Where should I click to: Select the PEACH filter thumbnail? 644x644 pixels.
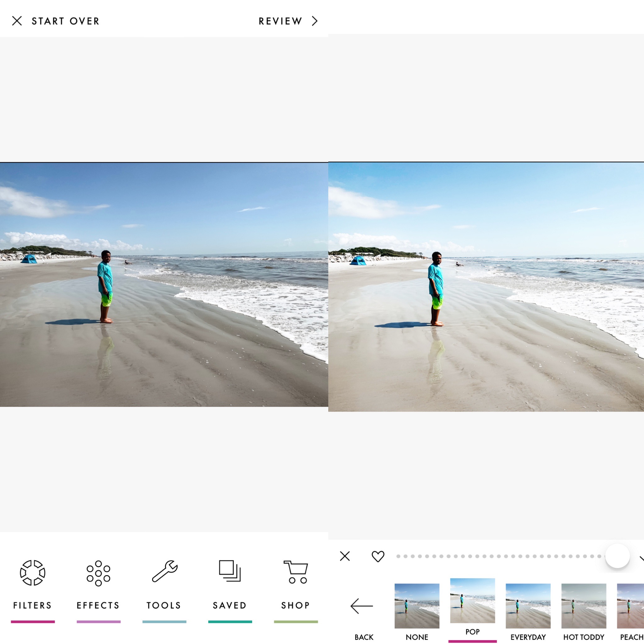(x=630, y=606)
